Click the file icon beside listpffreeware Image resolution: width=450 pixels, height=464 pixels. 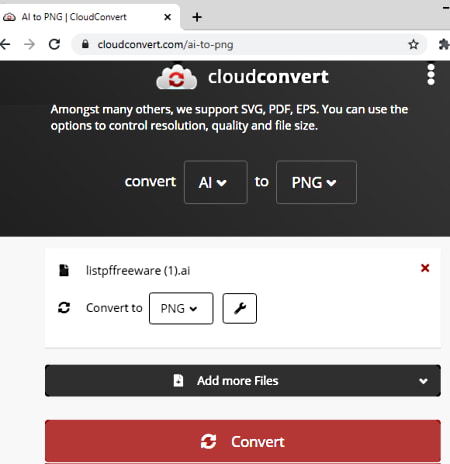64,270
